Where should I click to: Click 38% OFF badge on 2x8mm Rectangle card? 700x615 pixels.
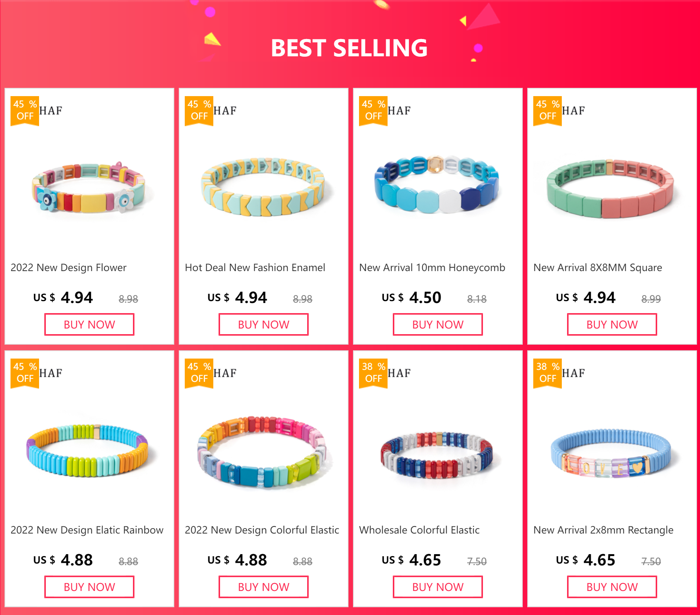coord(548,373)
